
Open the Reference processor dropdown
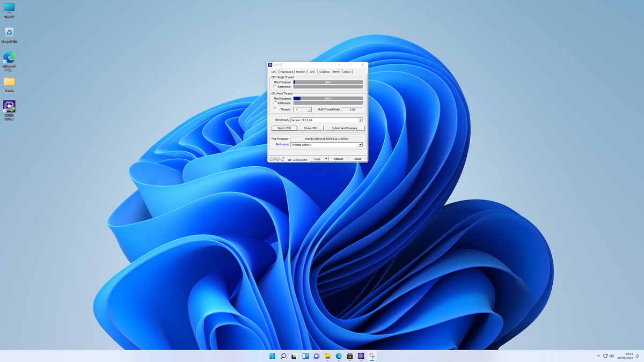(x=326, y=145)
